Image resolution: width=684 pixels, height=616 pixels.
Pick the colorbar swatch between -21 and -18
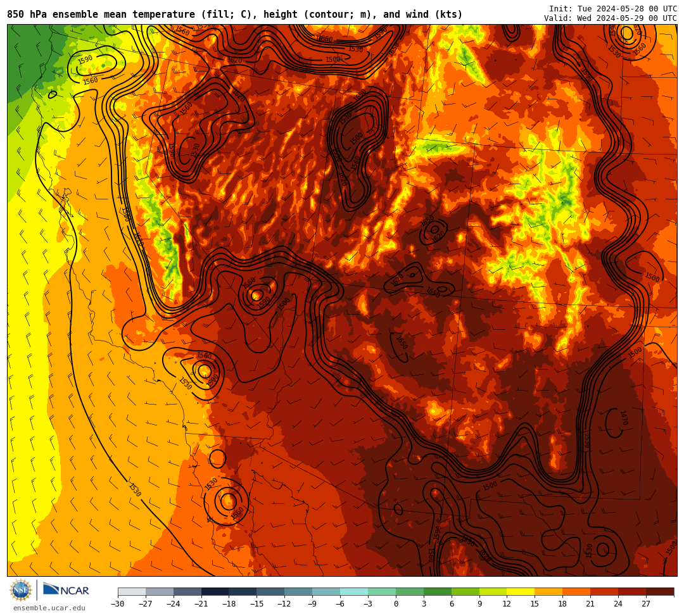(x=215, y=591)
